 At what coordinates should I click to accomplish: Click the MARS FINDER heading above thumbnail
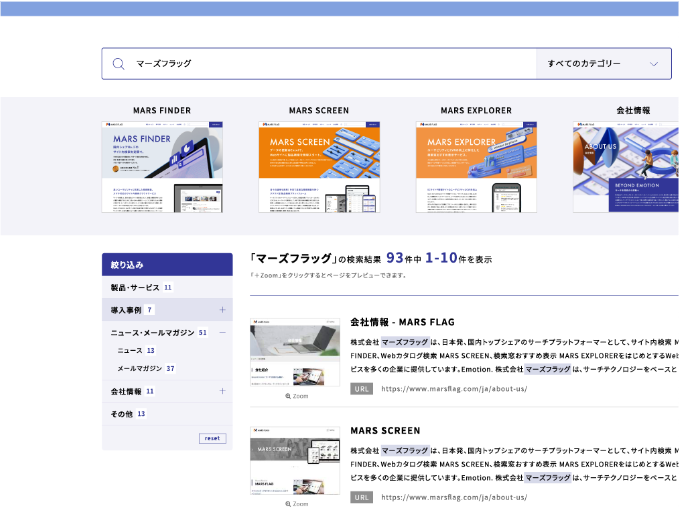coord(162,110)
